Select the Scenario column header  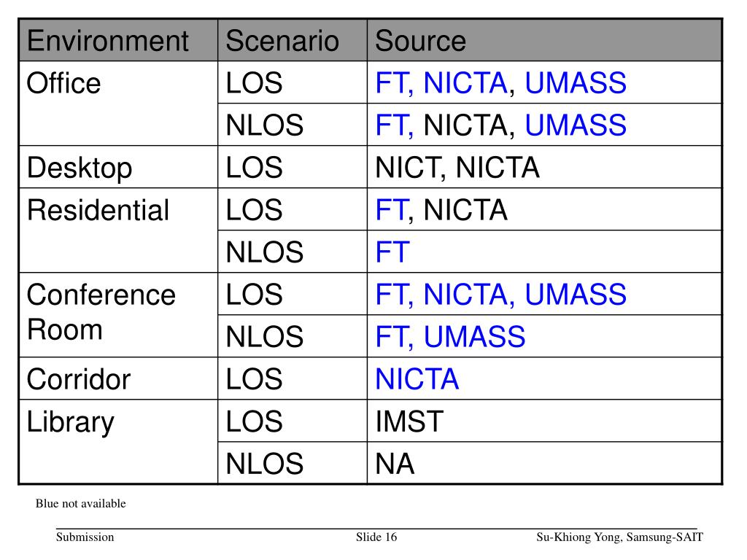[x=293, y=41]
